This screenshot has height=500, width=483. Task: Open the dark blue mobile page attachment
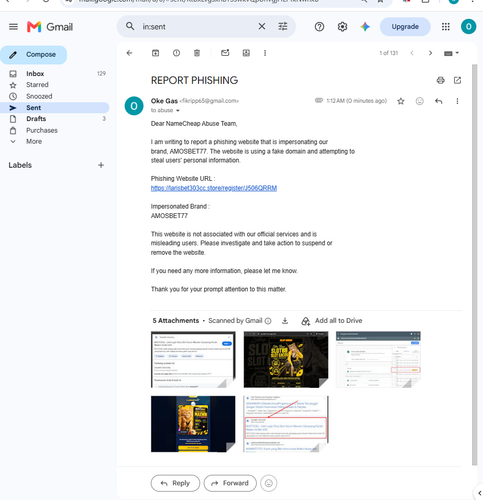tap(193, 424)
